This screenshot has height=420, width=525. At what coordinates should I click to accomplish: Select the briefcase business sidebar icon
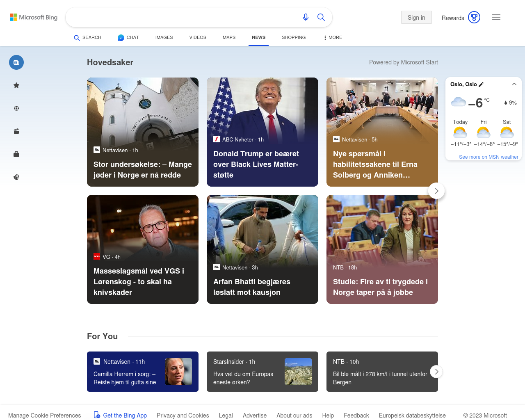tap(16, 154)
